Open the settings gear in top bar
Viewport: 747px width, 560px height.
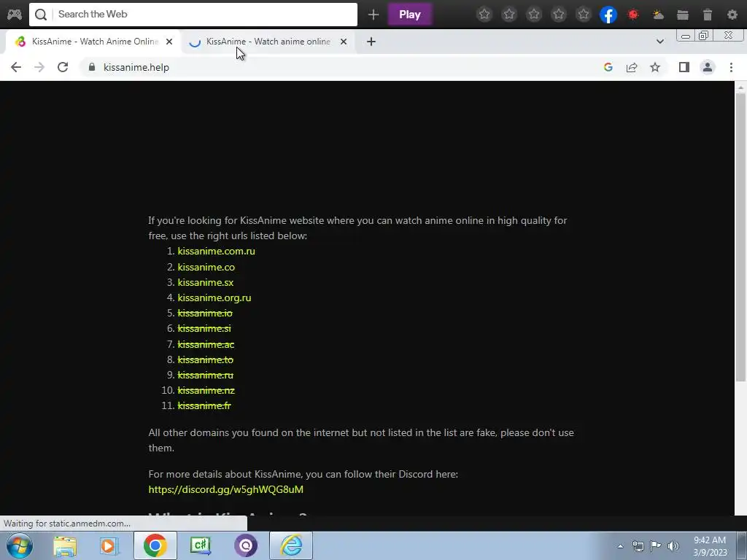[732, 15]
